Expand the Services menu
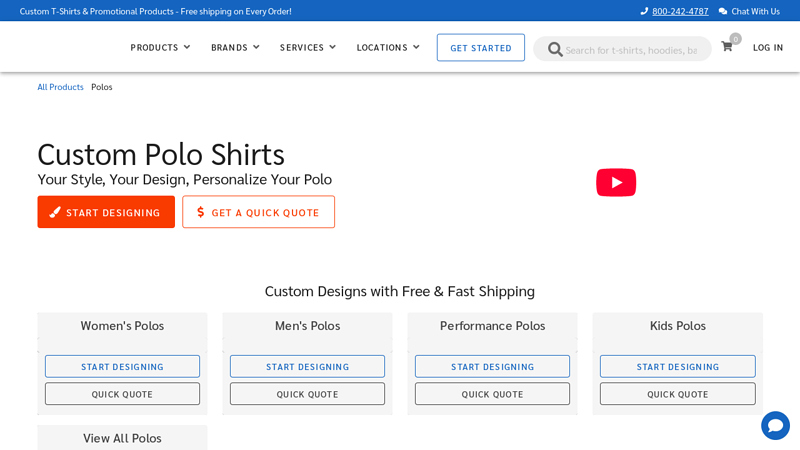This screenshot has width=800, height=450. tap(308, 47)
